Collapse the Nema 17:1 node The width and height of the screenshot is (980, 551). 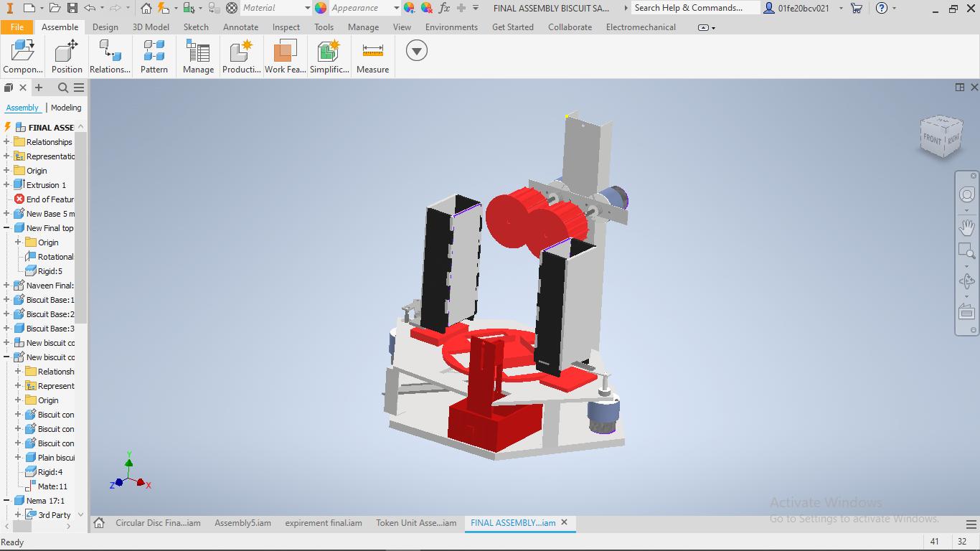click(x=6, y=501)
